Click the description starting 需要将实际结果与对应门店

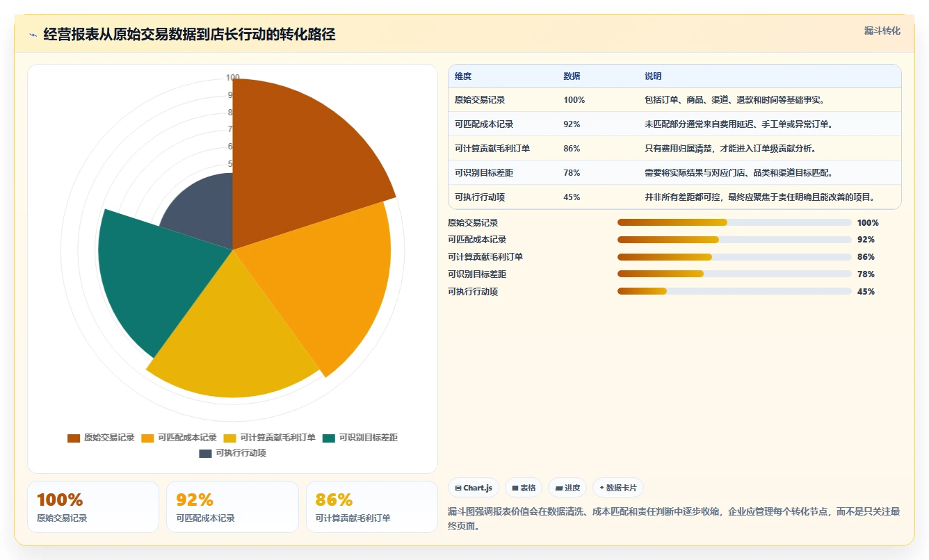coord(739,173)
